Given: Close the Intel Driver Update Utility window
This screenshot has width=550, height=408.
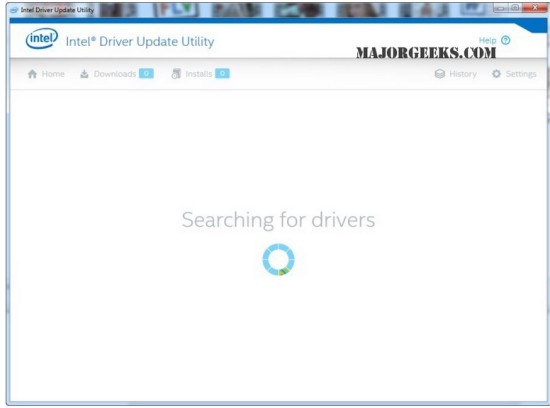Looking at the screenshot, I should pos(535,8).
